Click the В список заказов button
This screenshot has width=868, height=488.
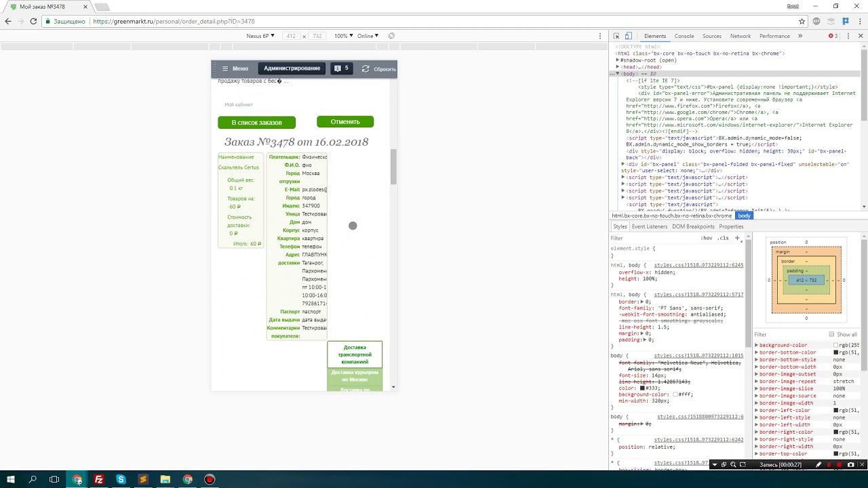[256, 123]
